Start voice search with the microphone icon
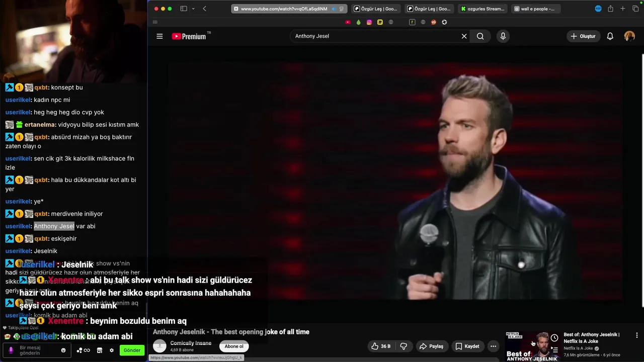 [x=503, y=36]
